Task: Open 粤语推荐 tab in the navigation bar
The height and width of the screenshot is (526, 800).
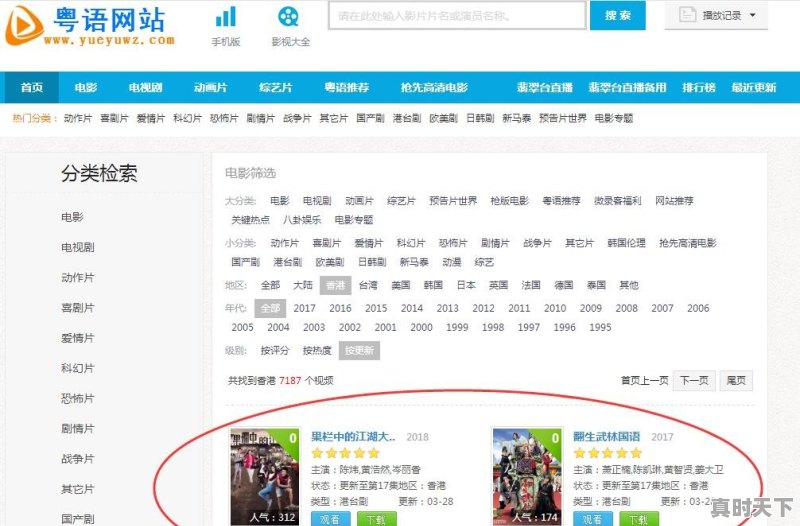Action: point(347,88)
